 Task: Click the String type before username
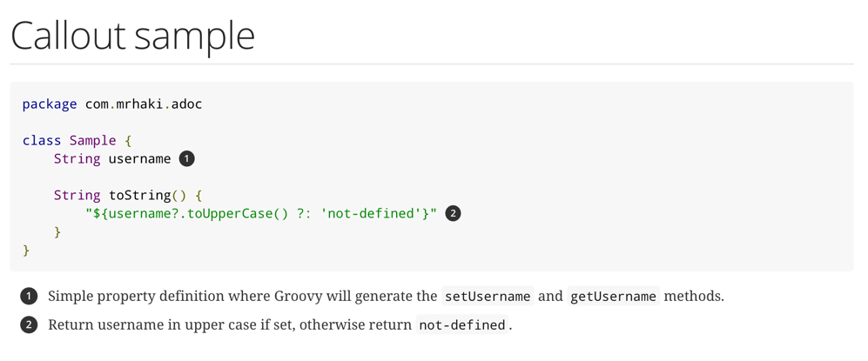click(77, 158)
